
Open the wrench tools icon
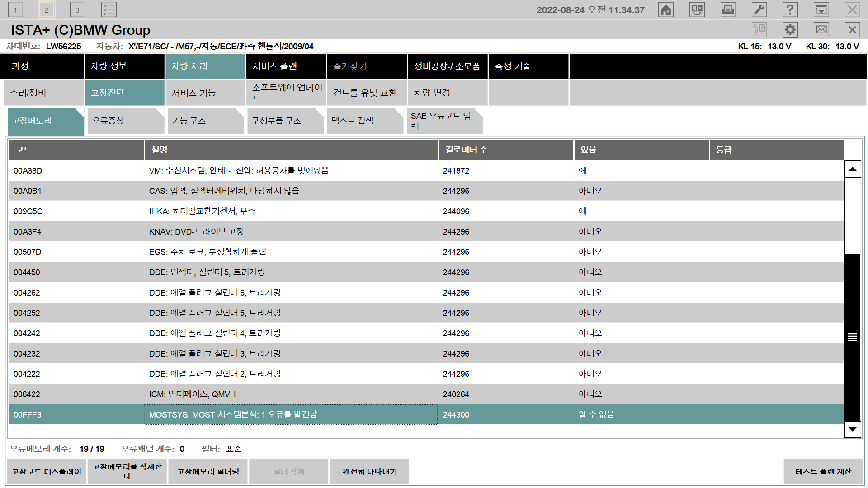pos(759,10)
